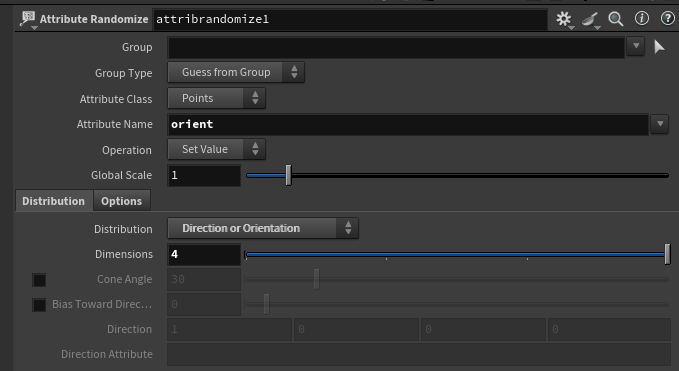Open the gear settings menu icon
679x371 pixels.
coord(564,19)
